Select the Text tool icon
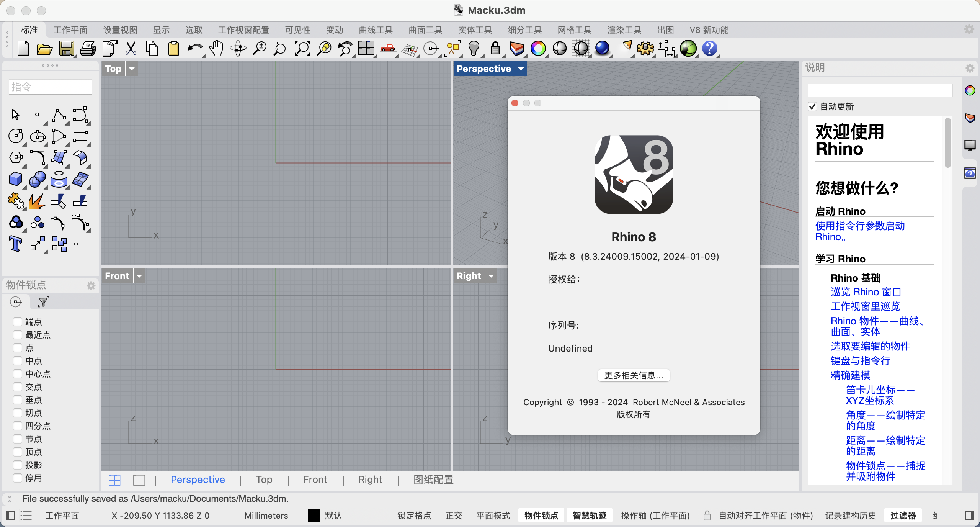 pyautogui.click(x=16, y=244)
